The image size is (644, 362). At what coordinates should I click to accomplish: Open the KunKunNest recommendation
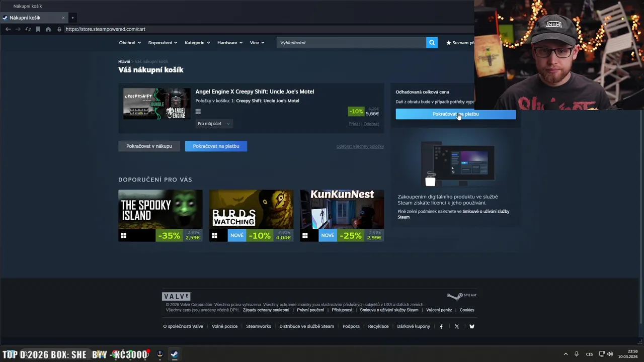pyautogui.click(x=342, y=215)
